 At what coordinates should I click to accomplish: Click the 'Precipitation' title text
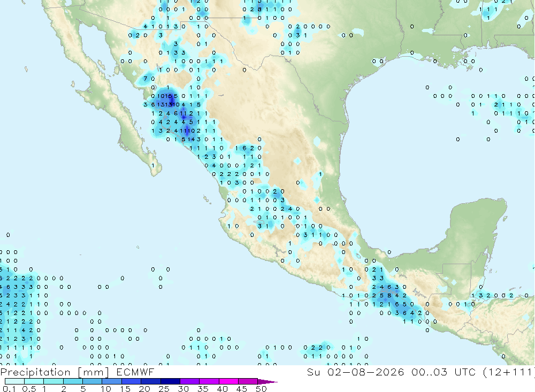click(35, 372)
